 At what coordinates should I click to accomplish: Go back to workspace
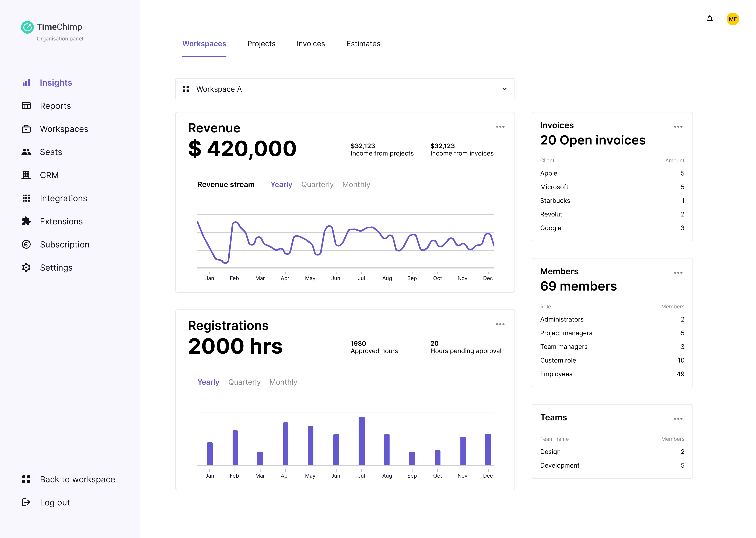coord(77,479)
